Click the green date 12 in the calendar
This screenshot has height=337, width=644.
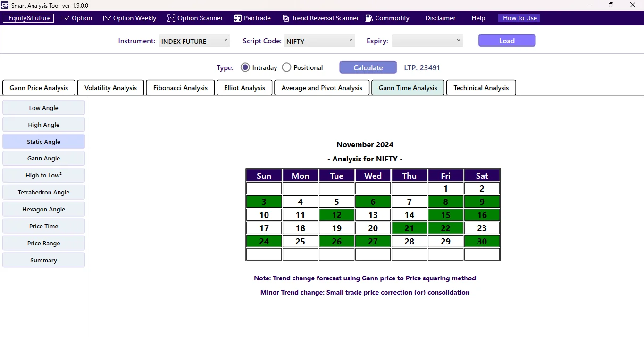[336, 215]
